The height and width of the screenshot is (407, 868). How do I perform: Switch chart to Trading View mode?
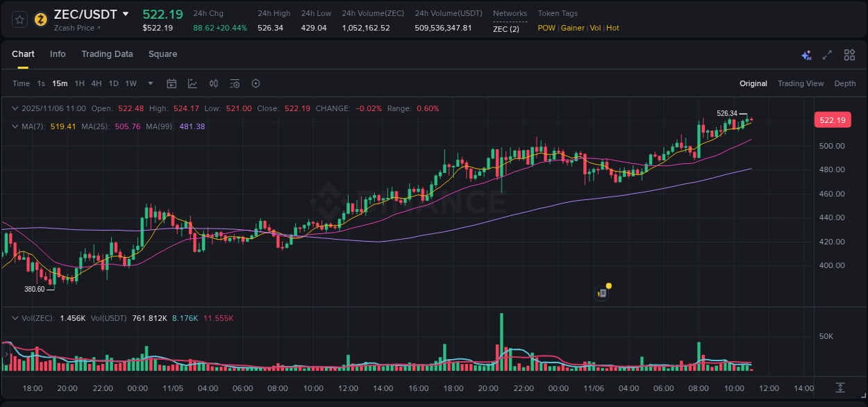[801, 83]
